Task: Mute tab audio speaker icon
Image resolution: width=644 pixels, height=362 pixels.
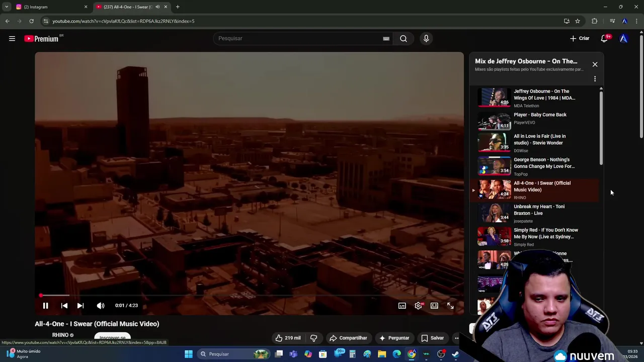Action: (x=157, y=7)
